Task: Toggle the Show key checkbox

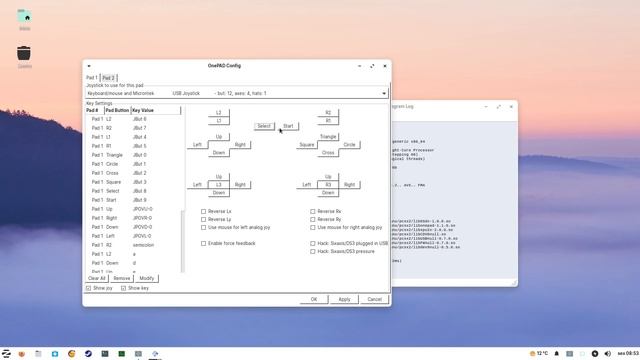Action: (123, 288)
